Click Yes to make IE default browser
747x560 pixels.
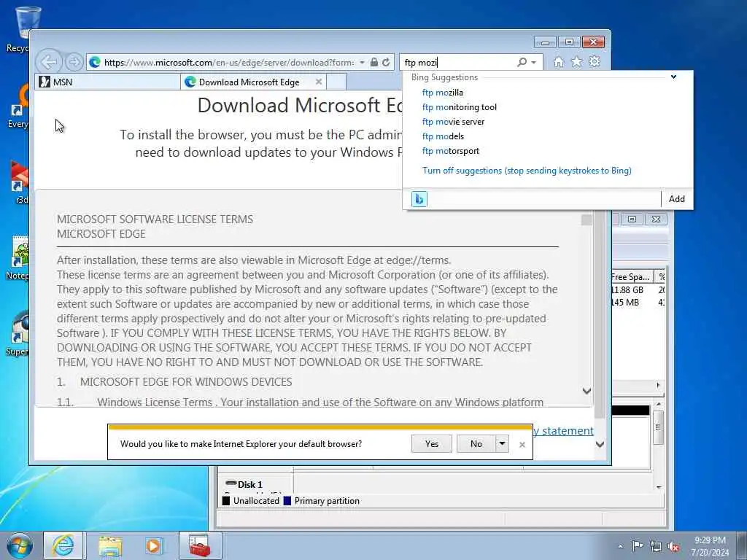point(432,444)
